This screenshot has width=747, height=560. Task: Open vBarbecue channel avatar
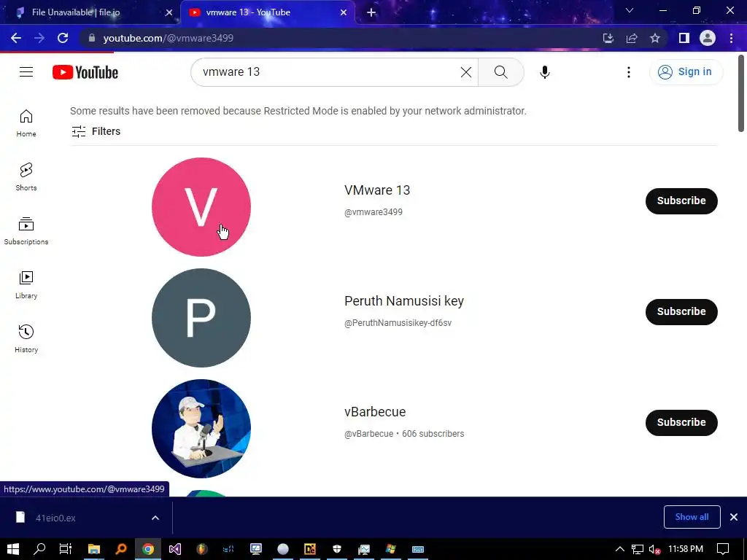point(201,429)
